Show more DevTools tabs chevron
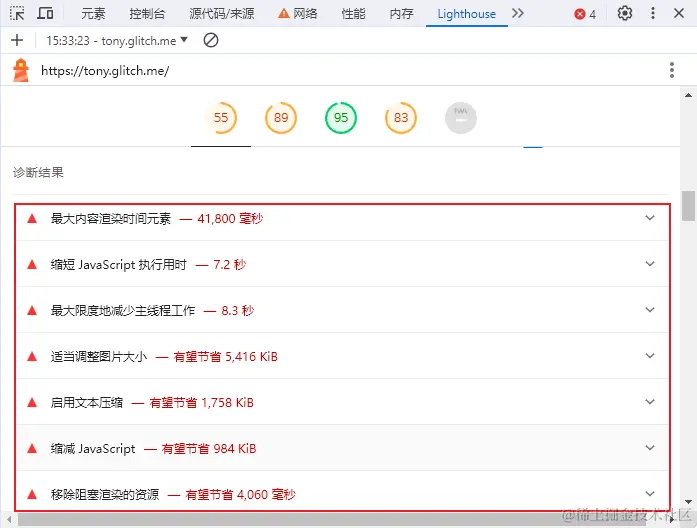Screen dimensions: 697x528 point(517,13)
